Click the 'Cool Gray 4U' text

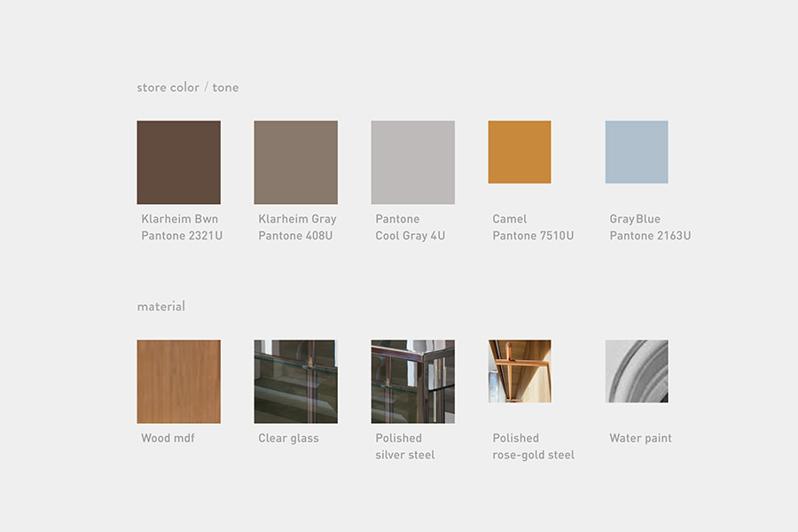point(411,236)
